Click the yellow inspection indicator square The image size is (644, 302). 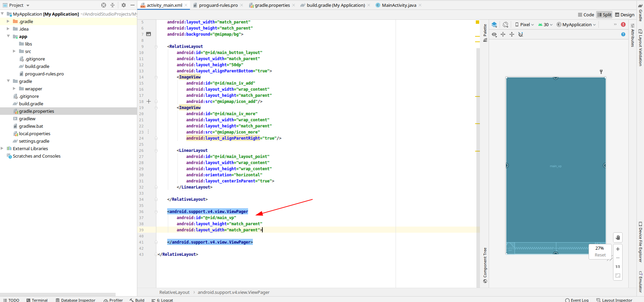pyautogui.click(x=477, y=22)
